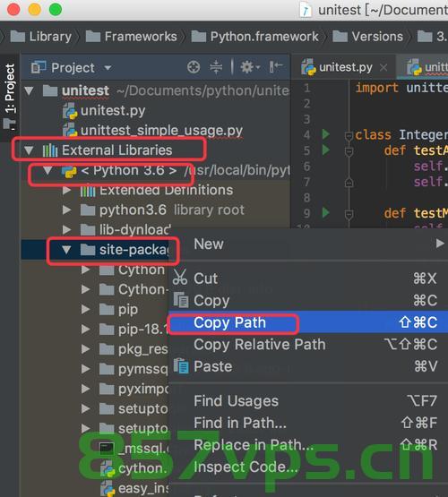Screen dimensions: 448x497
Task: Close the unitest.py editor tab
Action: tap(383, 67)
